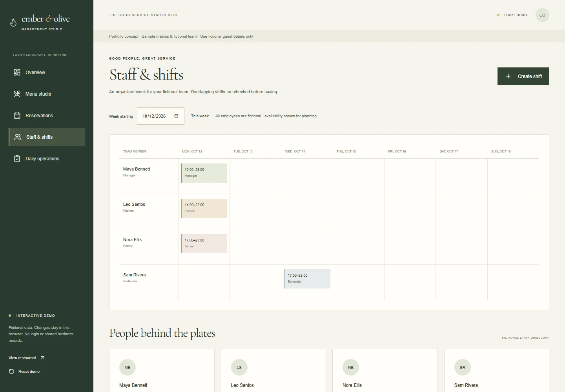565x392 pixels.
Task: Click the SUN, OCT 18 column header
Action: click(x=501, y=151)
